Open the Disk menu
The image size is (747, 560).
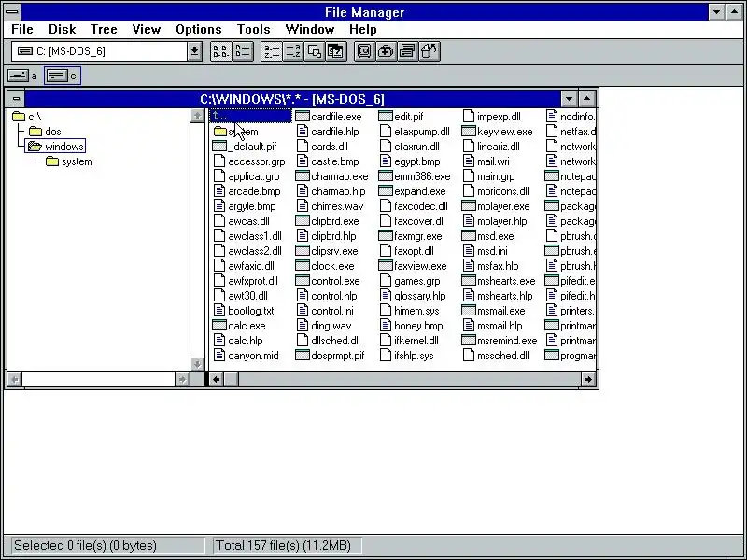pos(62,30)
